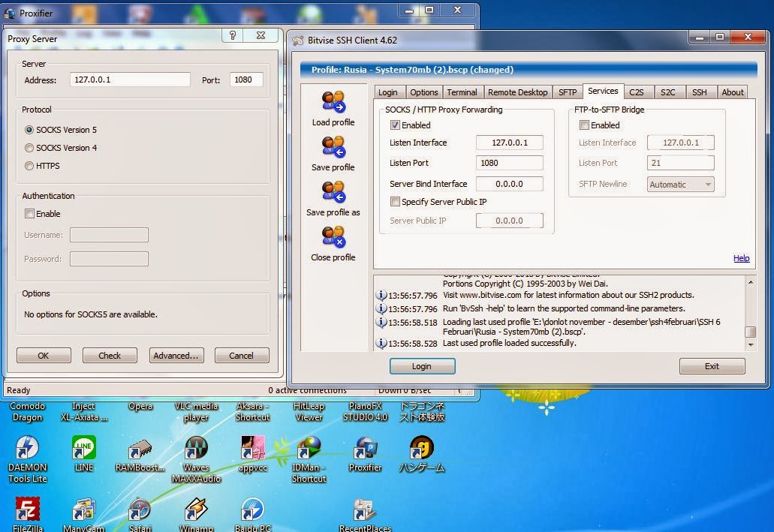The height and width of the screenshot is (532, 774).
Task: Open the S2C tab
Action: 668,92
